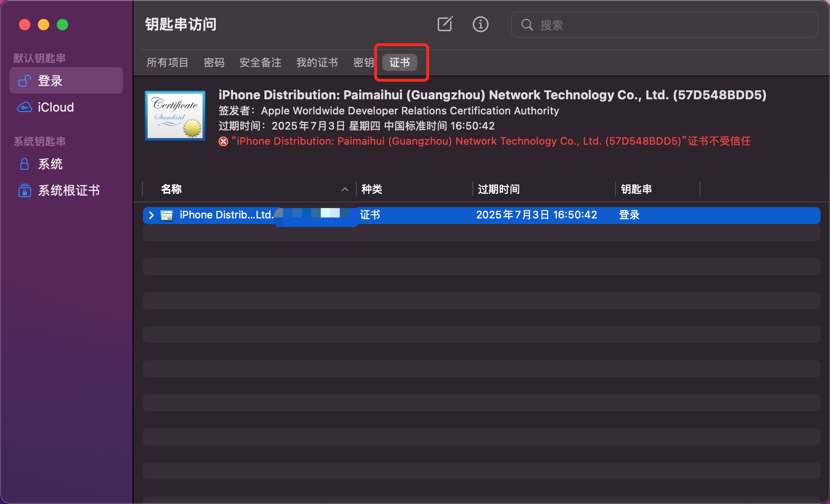
Task: Select the 登录 keychain in sidebar
Action: [x=66, y=80]
